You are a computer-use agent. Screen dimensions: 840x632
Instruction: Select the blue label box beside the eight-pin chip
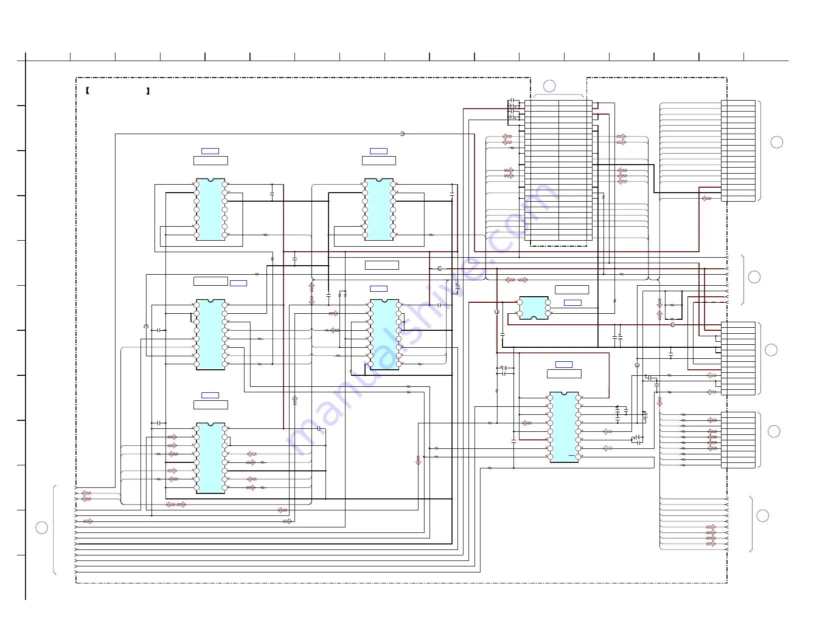click(x=572, y=303)
